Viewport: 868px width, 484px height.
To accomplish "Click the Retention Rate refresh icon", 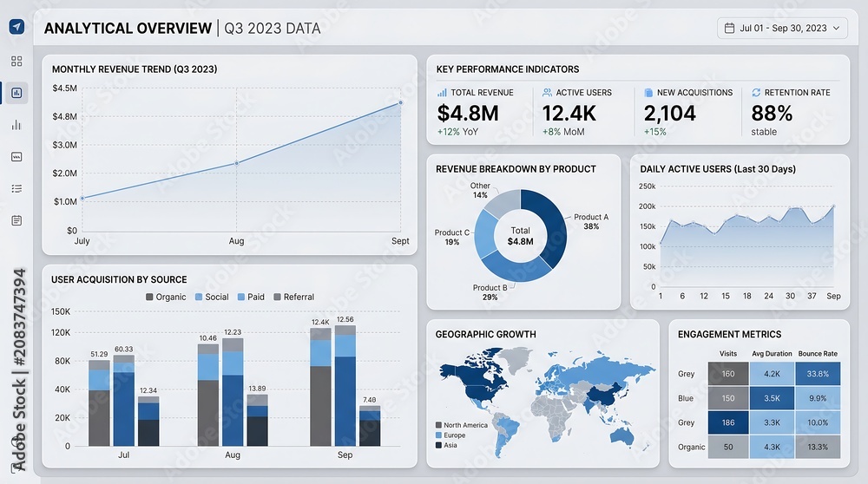I will pos(756,92).
